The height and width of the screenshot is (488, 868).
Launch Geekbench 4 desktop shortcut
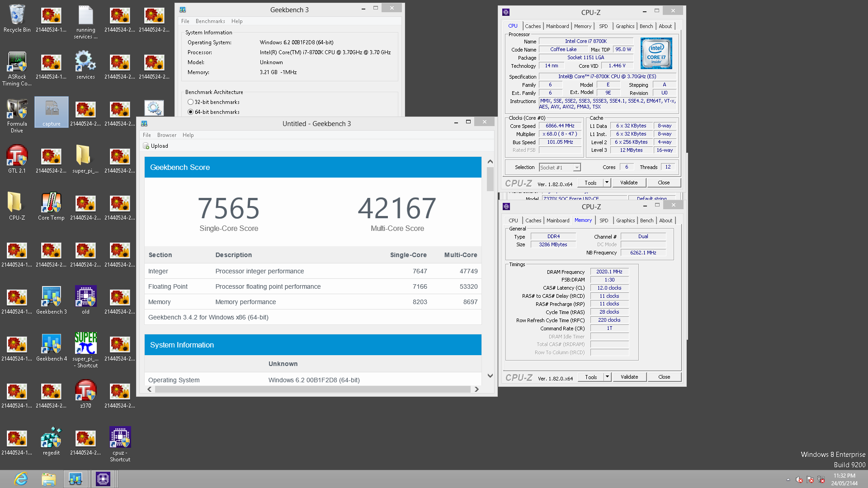coord(51,347)
